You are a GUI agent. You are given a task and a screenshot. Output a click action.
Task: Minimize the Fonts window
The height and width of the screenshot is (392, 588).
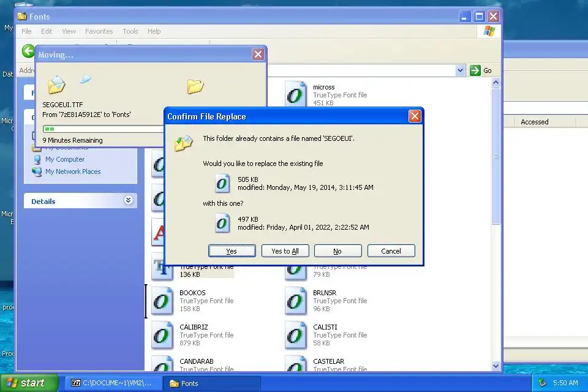[464, 17]
